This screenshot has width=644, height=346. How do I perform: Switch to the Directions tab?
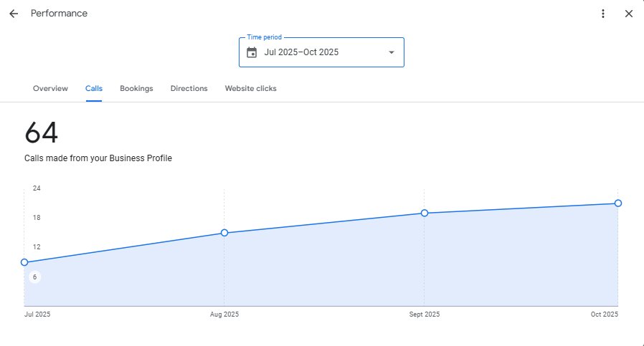[x=189, y=88]
